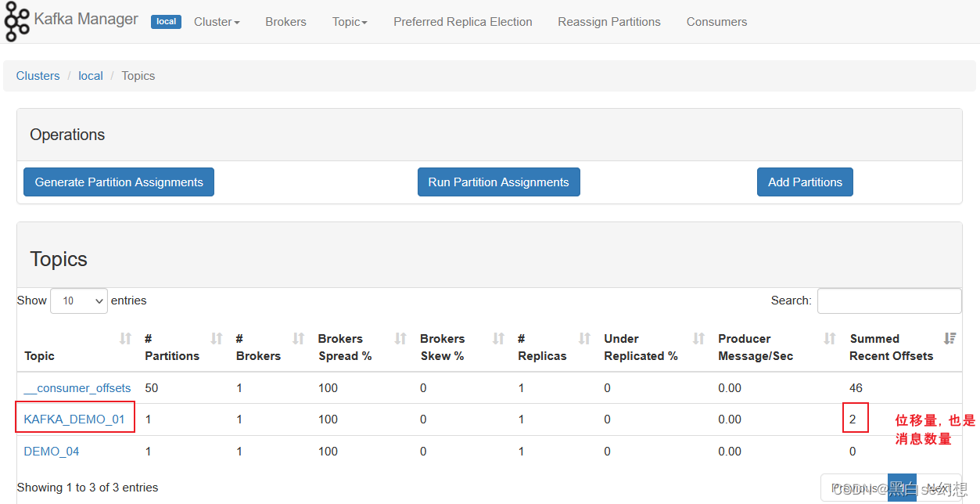Click the Operations panel heading

pos(67,135)
